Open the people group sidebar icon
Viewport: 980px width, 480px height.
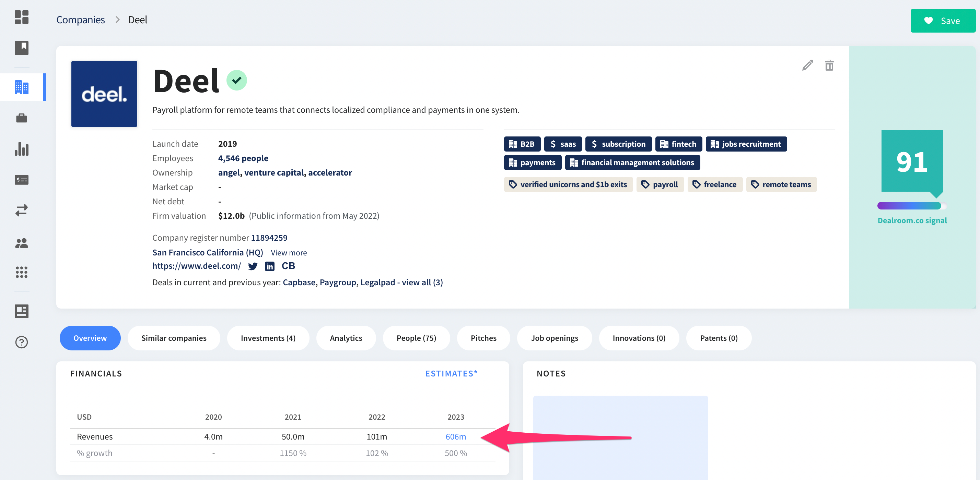coord(22,243)
